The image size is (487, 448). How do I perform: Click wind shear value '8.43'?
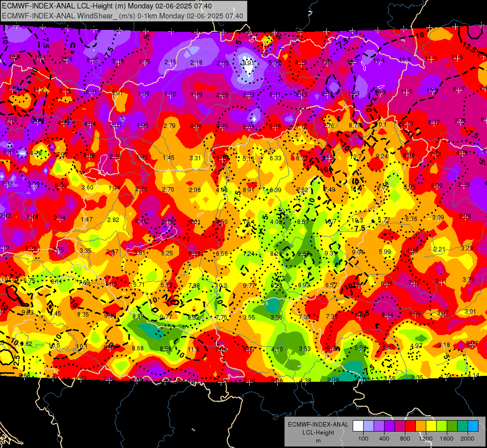coord(301,94)
